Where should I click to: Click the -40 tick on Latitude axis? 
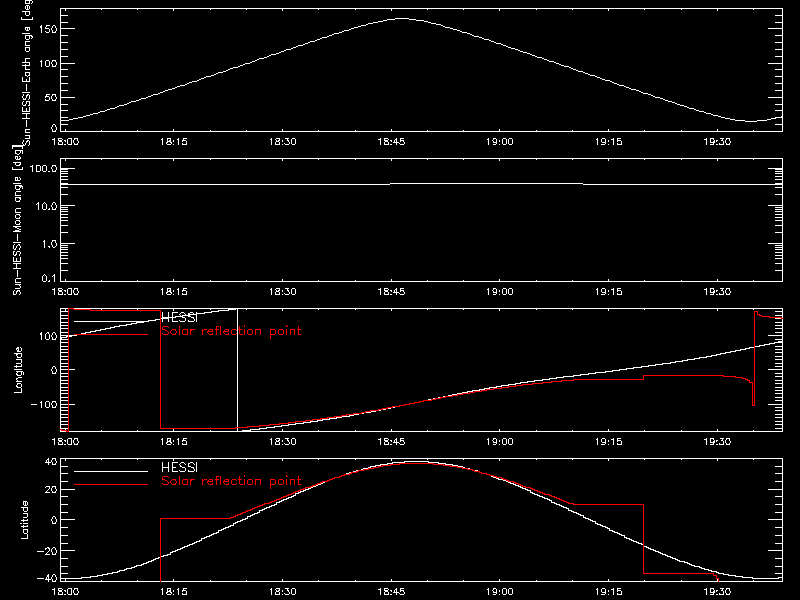coord(47,579)
